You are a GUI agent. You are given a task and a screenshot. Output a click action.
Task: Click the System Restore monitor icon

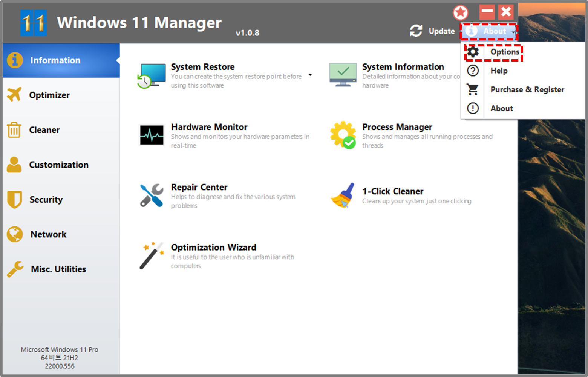152,76
